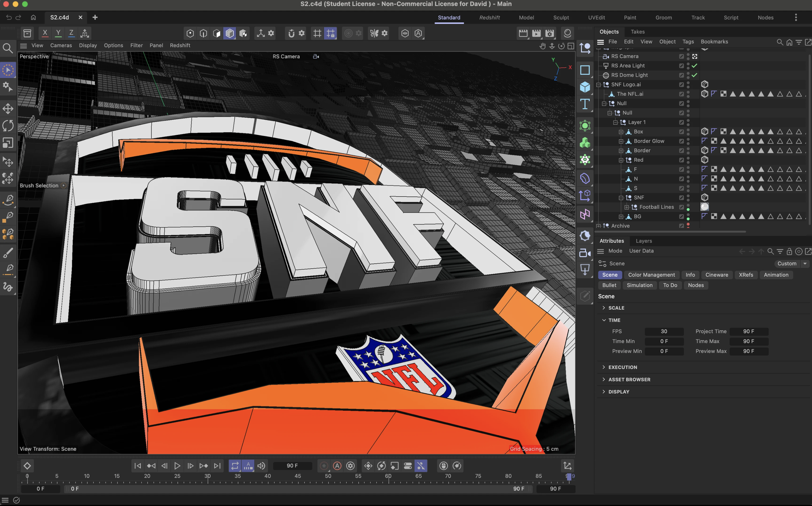Toggle Z axis lock

tap(71, 33)
